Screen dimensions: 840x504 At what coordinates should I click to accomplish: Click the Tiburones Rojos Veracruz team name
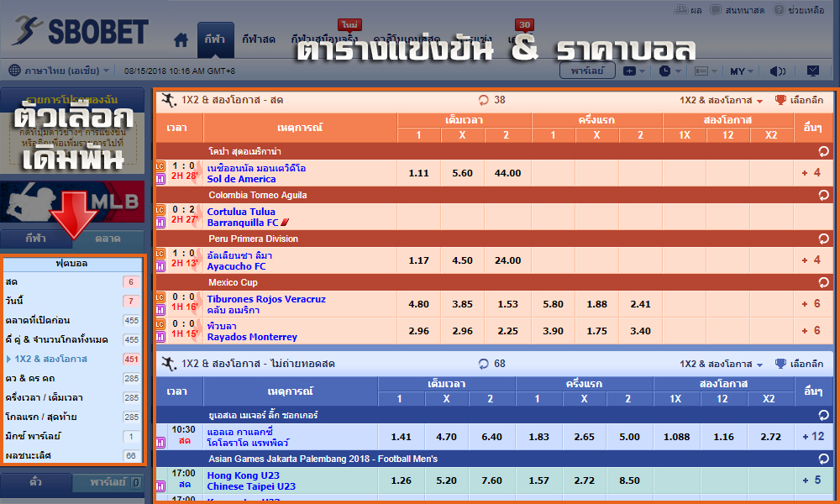point(266,299)
